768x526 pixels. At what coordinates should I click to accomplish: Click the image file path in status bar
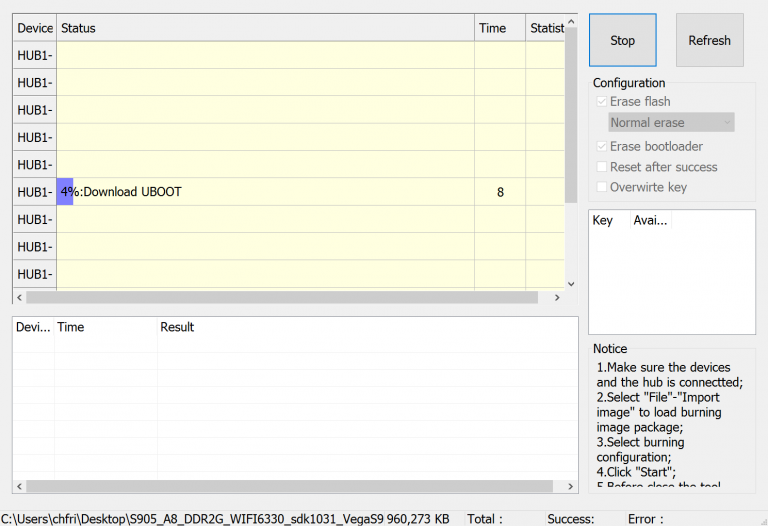click(x=192, y=519)
